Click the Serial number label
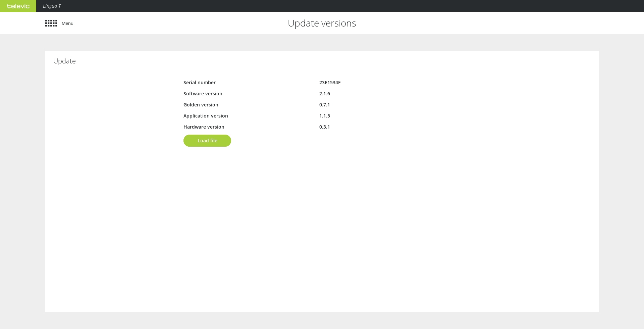The width and height of the screenshot is (644, 329). pos(199,83)
